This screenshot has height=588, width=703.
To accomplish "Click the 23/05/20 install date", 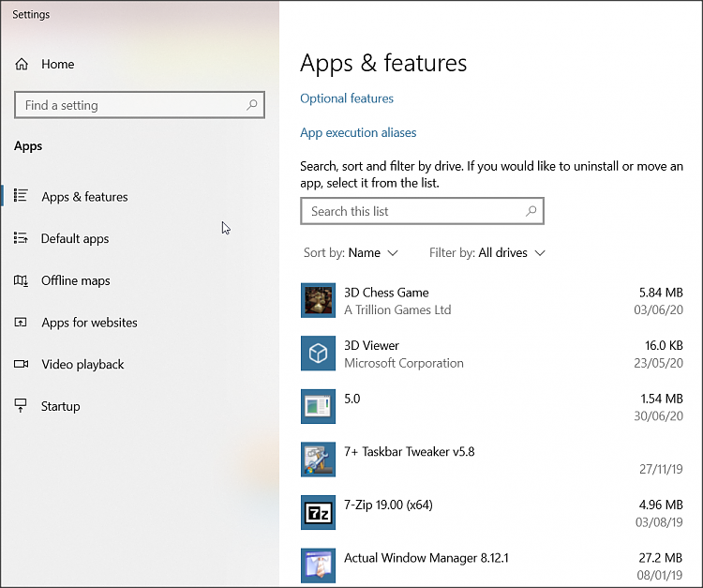I will pos(658,363).
